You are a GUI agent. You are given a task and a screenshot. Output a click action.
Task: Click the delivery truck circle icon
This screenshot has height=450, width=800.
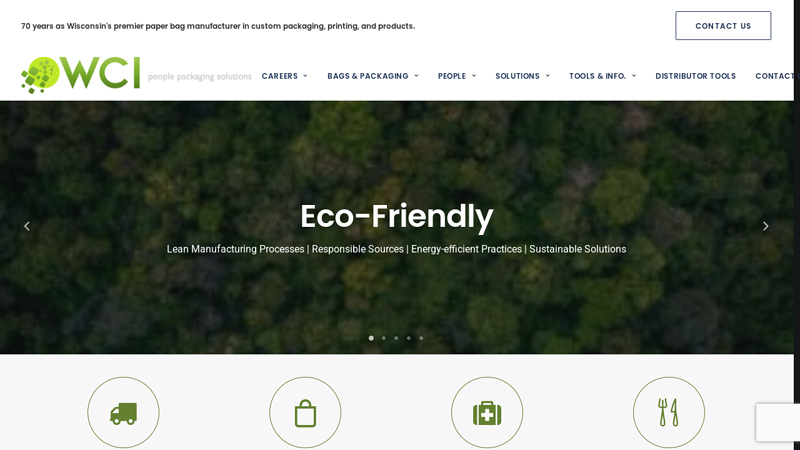point(123,412)
